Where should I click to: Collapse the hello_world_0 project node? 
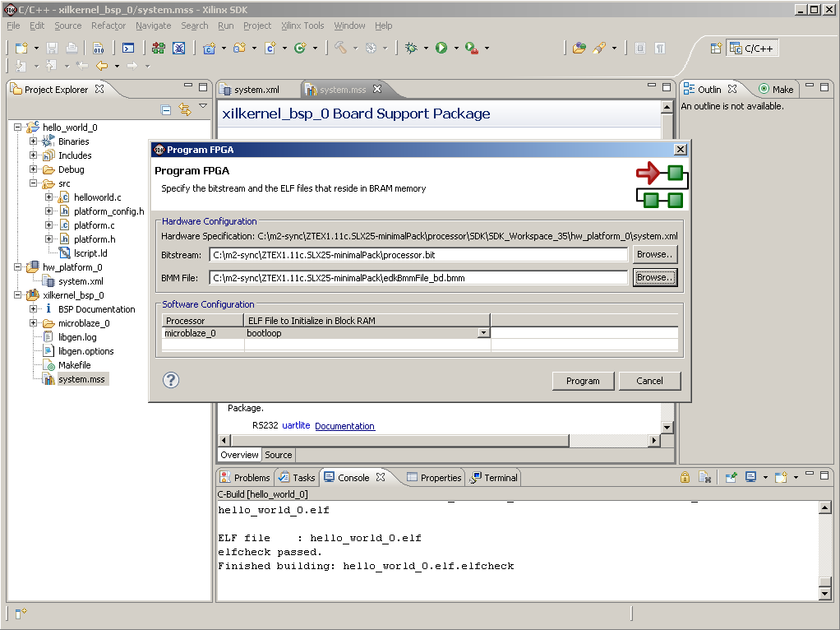19,127
